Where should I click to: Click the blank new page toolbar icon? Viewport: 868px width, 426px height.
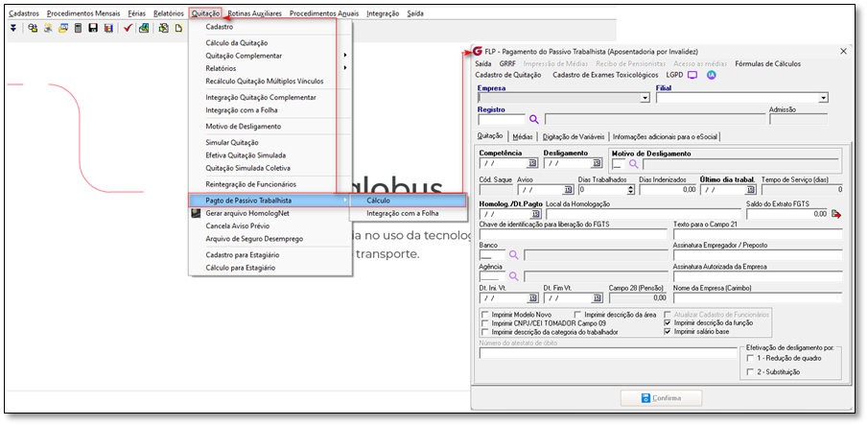click(x=178, y=28)
